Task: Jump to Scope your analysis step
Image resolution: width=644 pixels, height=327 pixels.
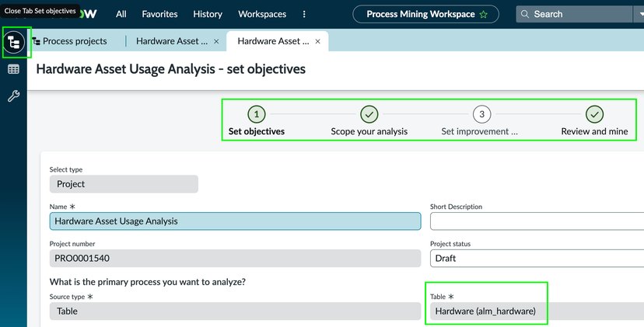Action: [x=369, y=115]
